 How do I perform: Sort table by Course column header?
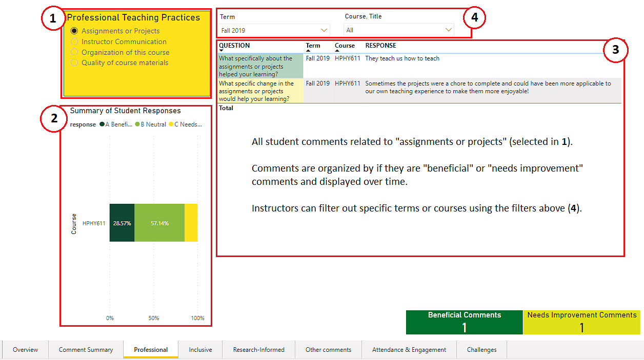[x=345, y=46]
